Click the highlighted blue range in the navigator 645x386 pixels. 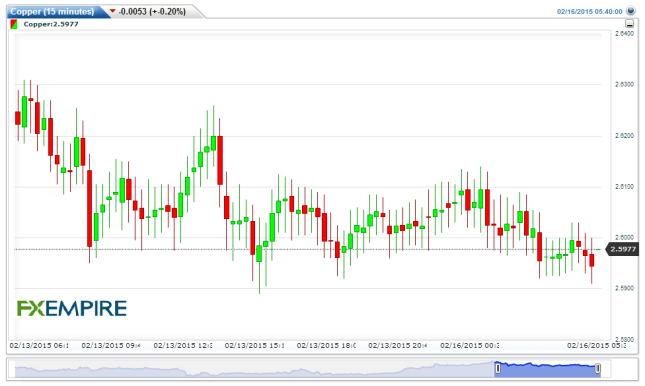click(x=548, y=370)
